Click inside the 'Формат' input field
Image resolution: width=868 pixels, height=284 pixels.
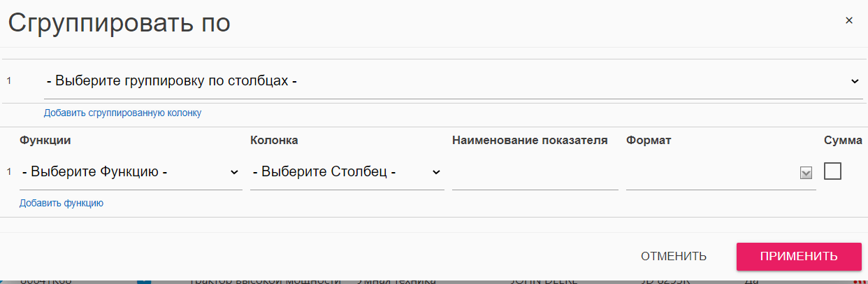click(x=709, y=173)
